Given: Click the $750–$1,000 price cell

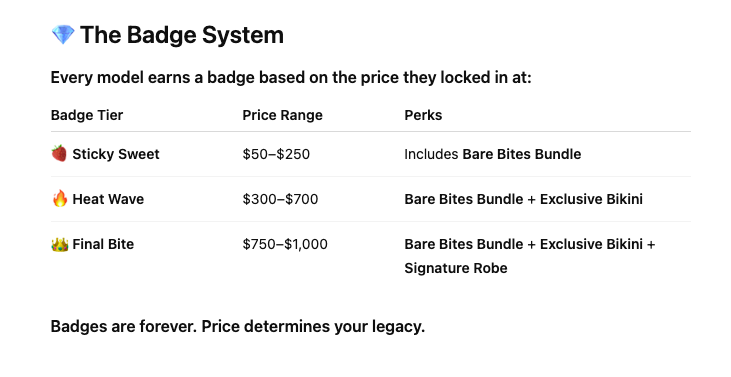Looking at the screenshot, I should tap(285, 244).
